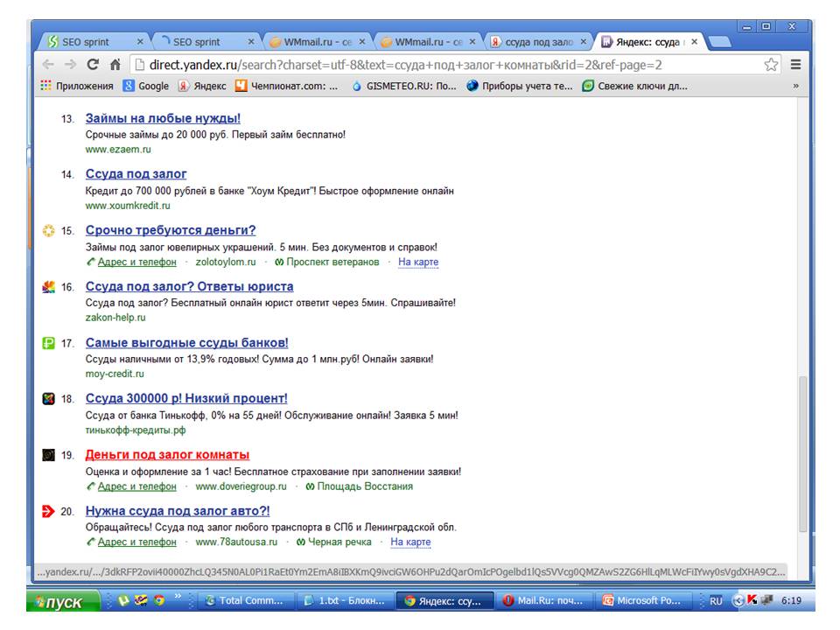Open the Приложения apps shortcut
Screen dimensions: 840x630
[x=77, y=86]
